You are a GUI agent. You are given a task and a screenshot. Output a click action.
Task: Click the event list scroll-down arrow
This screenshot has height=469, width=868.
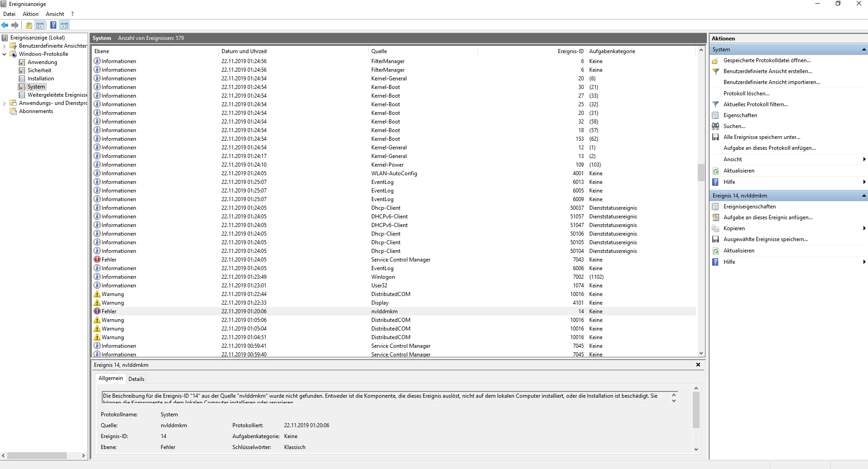click(x=701, y=353)
